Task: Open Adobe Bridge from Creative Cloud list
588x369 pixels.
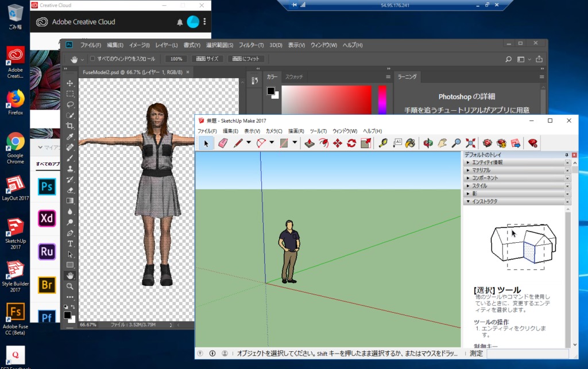Action: [x=47, y=285]
